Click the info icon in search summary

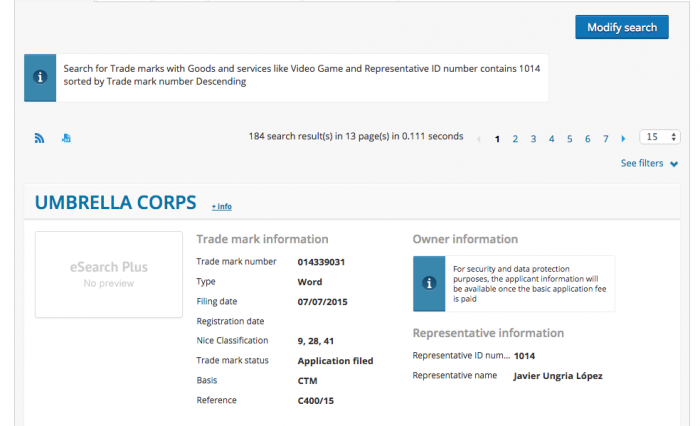(x=40, y=77)
